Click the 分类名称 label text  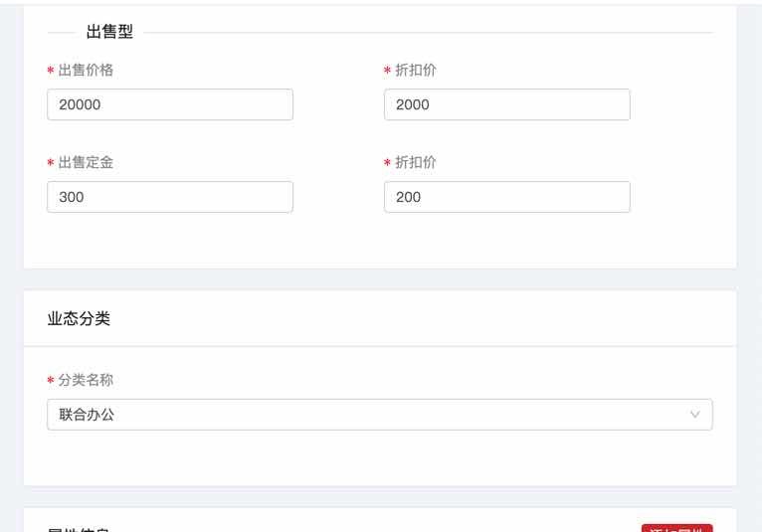tap(86, 380)
